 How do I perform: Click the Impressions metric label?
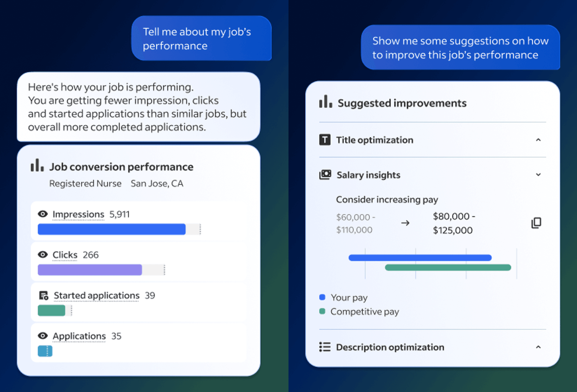pyautogui.click(x=78, y=214)
